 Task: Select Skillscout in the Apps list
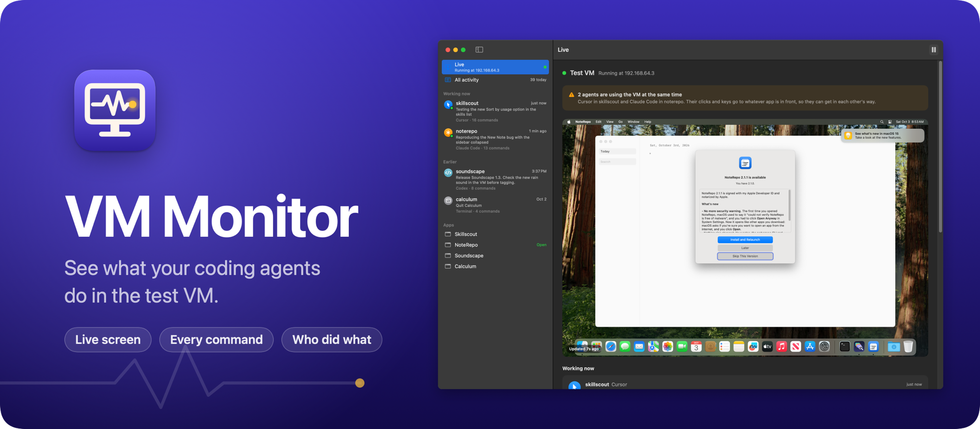tap(495, 234)
